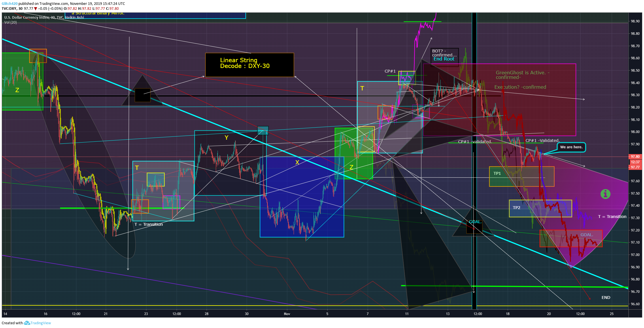Click 'T = Transition' label in magenta zone
644x328 pixels.
point(612,217)
